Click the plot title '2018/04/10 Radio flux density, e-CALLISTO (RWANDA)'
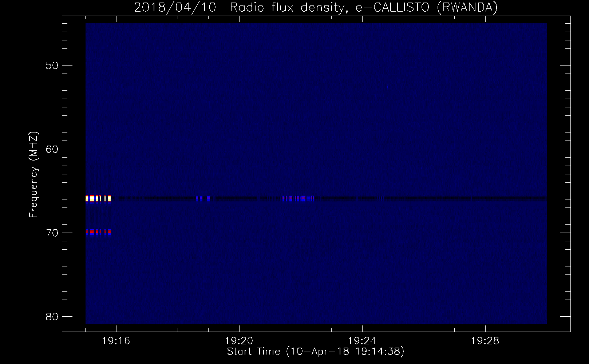The image size is (589, 364). pyautogui.click(x=316, y=7)
